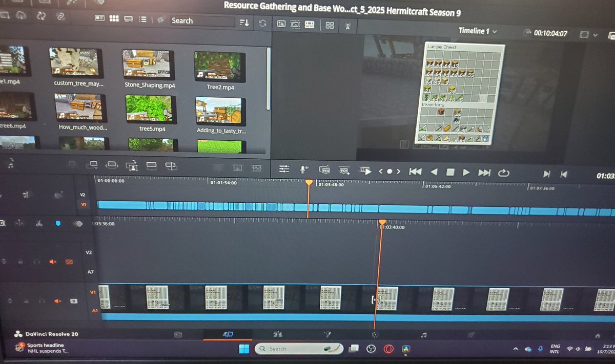The width and height of the screenshot is (615, 364).
Task: Open the media pool sort options
Action: coord(244,23)
